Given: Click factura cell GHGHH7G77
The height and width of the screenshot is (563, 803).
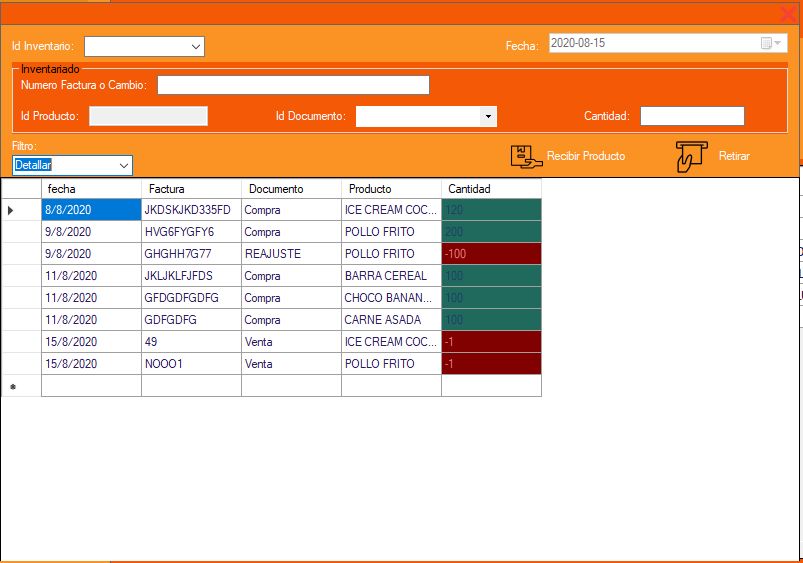Looking at the screenshot, I should point(191,254).
